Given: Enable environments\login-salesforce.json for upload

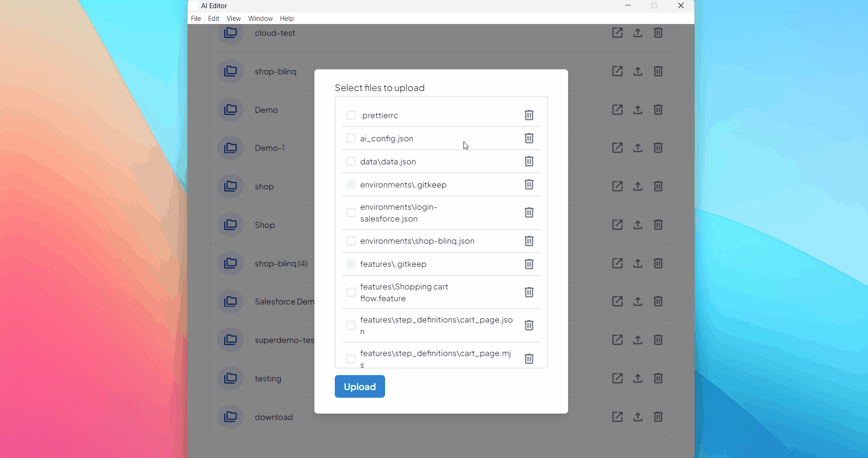Looking at the screenshot, I should click(351, 212).
